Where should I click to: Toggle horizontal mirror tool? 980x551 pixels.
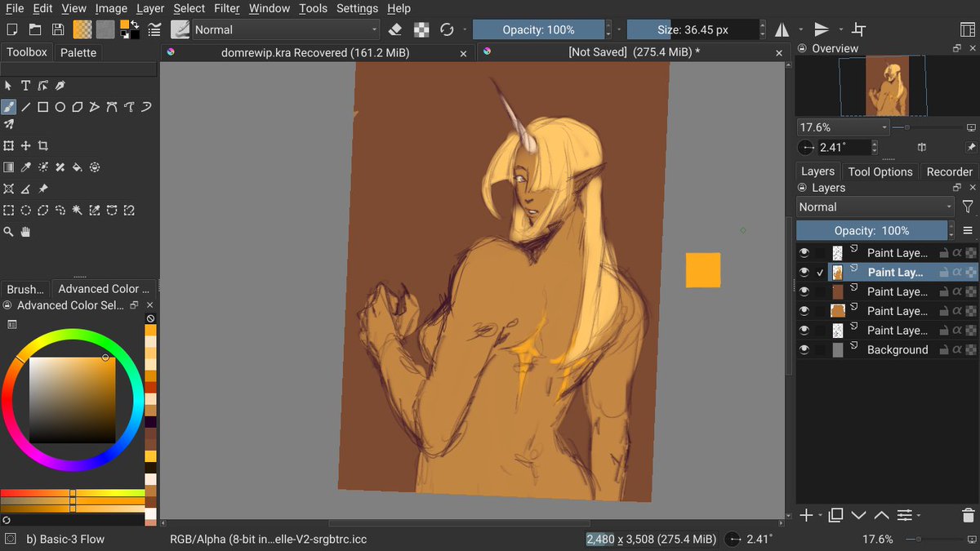tap(782, 29)
